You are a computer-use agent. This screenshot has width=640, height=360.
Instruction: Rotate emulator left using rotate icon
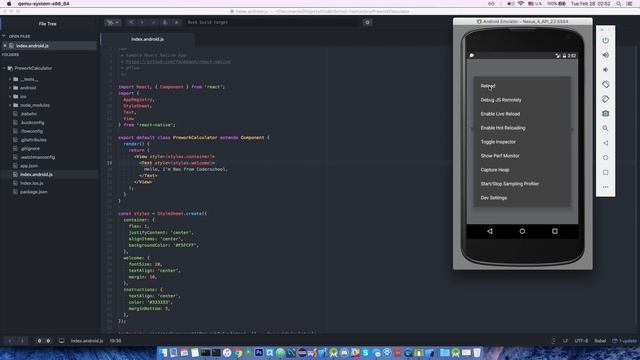(x=606, y=84)
